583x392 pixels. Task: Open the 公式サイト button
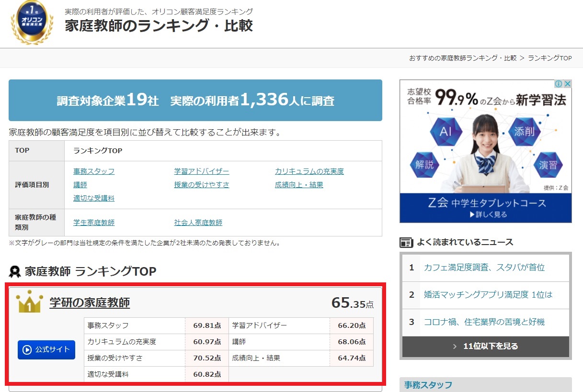pyautogui.click(x=46, y=349)
